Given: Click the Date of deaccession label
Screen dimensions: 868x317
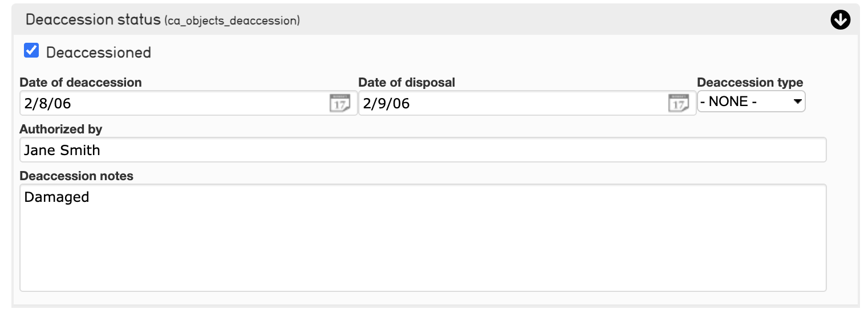Looking at the screenshot, I should point(80,82).
